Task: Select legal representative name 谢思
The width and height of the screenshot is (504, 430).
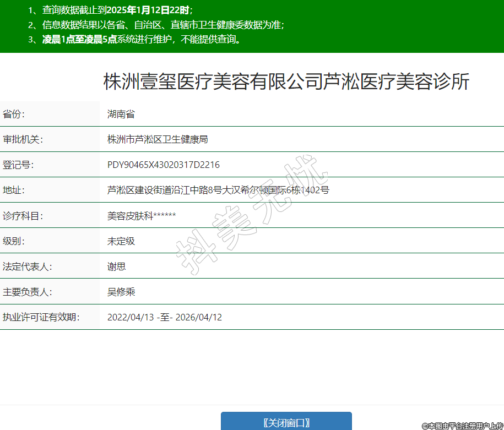Action: [x=117, y=266]
